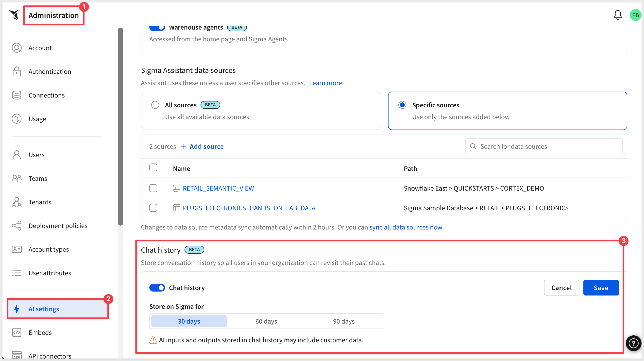Click the Search for data sources field
Screen dimensions: 644x361
(543, 147)
